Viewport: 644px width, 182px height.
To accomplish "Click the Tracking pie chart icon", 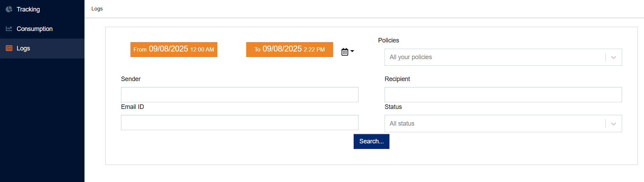I will [9, 9].
